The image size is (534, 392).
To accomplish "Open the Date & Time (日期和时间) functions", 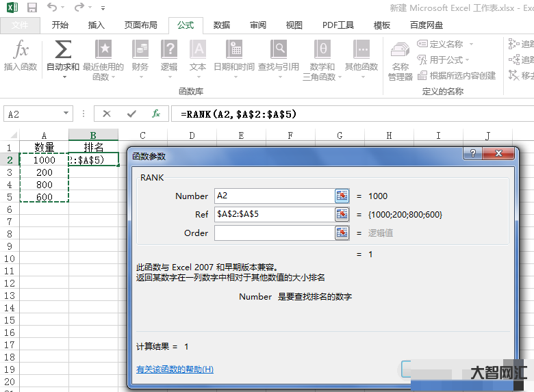I will coord(234,55).
